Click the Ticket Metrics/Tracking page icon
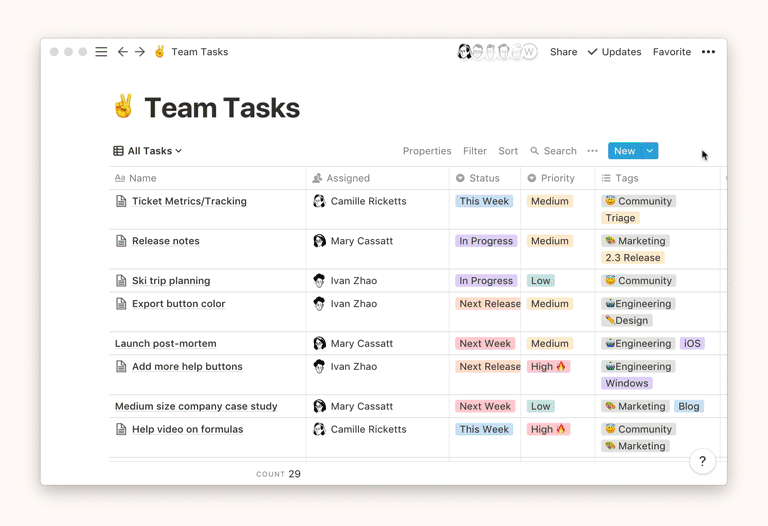 click(x=121, y=201)
